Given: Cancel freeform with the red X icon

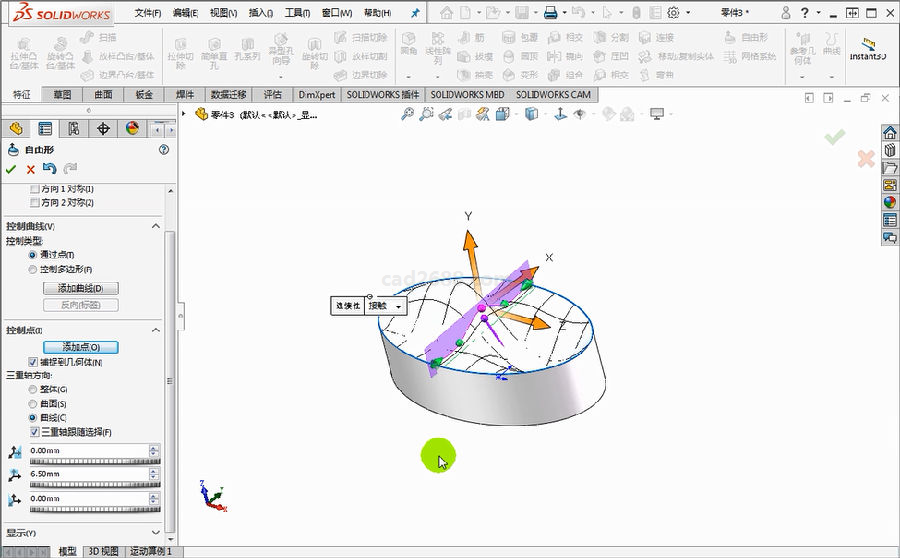Looking at the screenshot, I should 30,169.
